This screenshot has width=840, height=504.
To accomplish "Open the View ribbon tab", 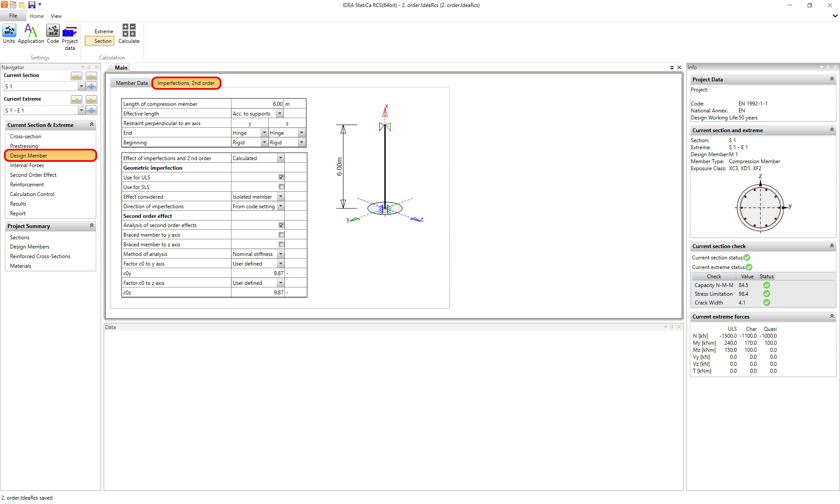I will pyautogui.click(x=56, y=16).
